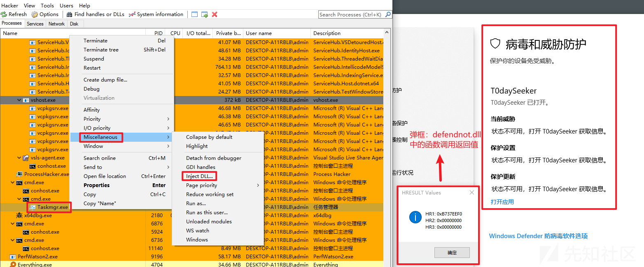Click the Visual Studio Live Share Agent description

point(348,158)
